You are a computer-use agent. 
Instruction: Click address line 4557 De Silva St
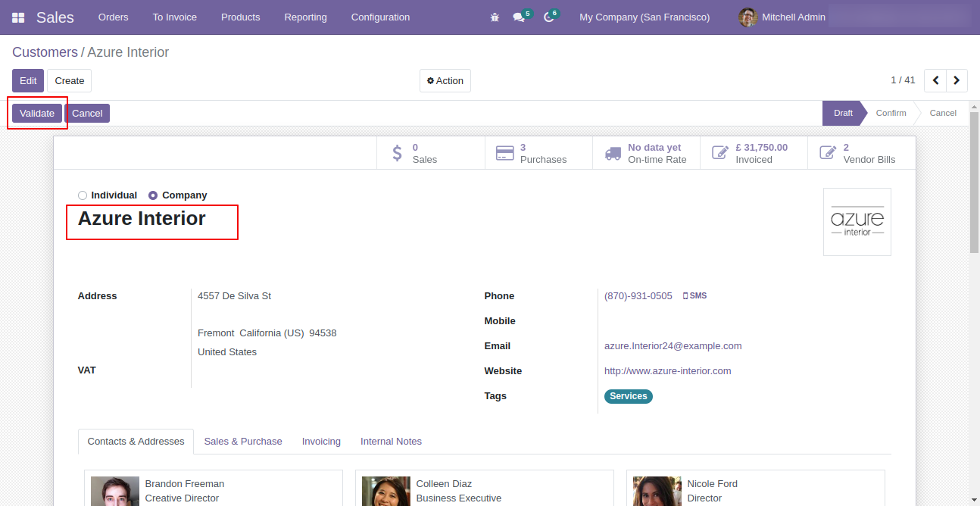pos(235,296)
